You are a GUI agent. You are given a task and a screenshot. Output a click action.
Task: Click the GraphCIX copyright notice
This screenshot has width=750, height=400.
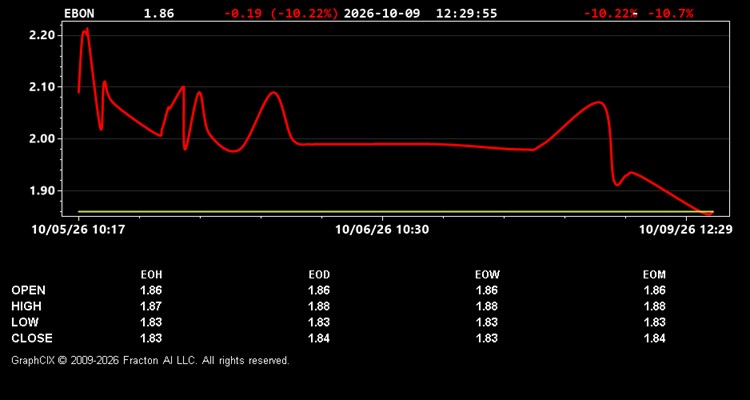pos(150,360)
